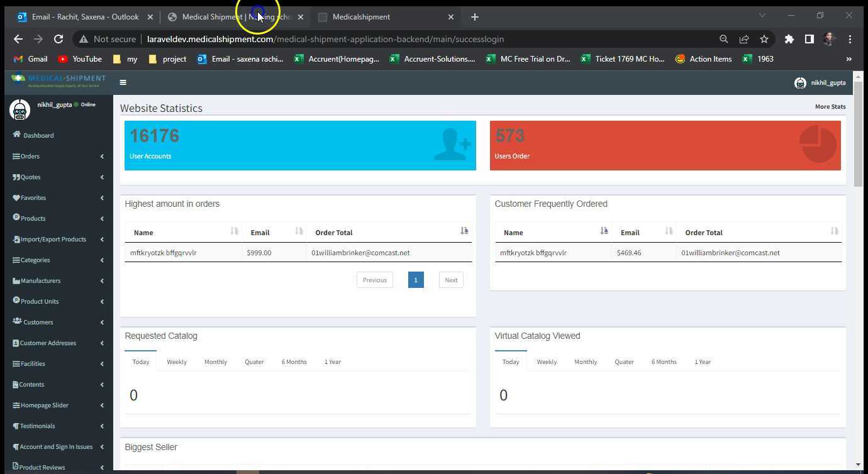Click the Next pagination button
The height and width of the screenshot is (474, 868).
[x=451, y=280]
